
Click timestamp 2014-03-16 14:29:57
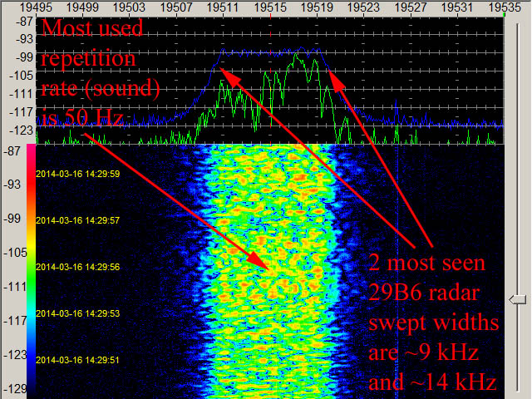tap(77, 220)
